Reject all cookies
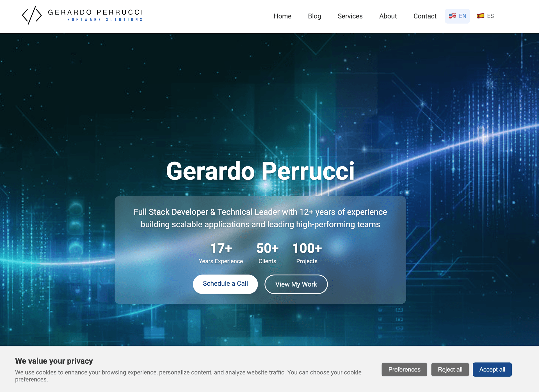The image size is (539, 392). pyautogui.click(x=450, y=370)
